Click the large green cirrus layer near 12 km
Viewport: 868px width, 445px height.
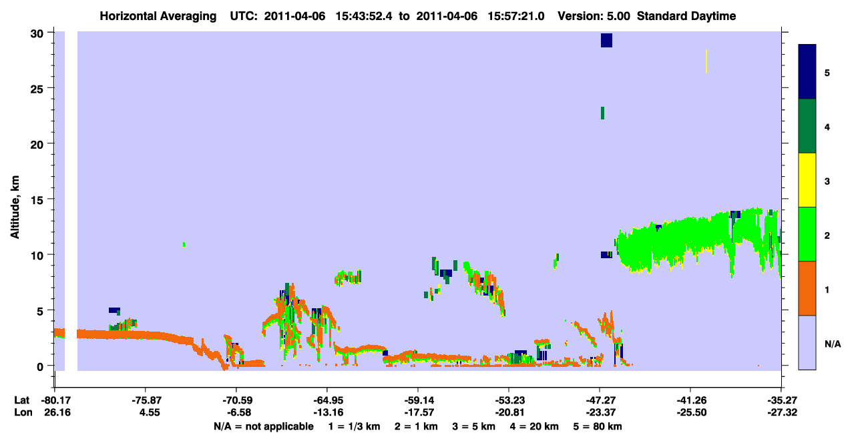pyautogui.click(x=698, y=240)
